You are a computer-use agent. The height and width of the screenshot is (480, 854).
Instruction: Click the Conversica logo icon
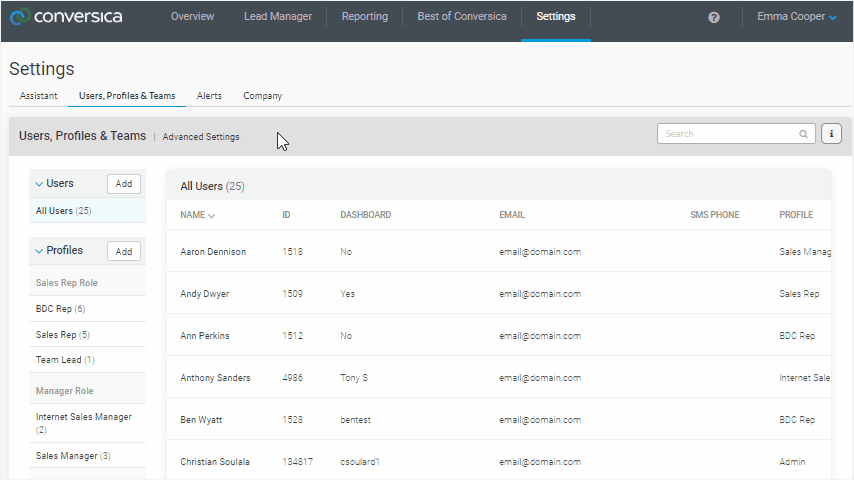pyautogui.click(x=21, y=17)
